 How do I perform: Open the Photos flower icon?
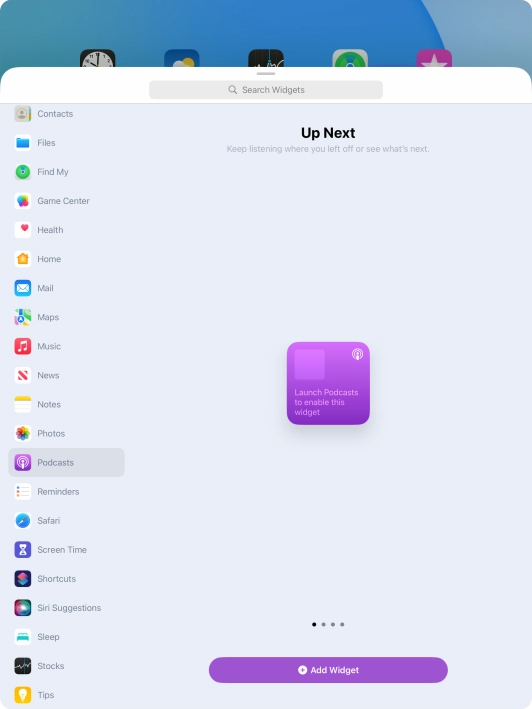[23, 433]
